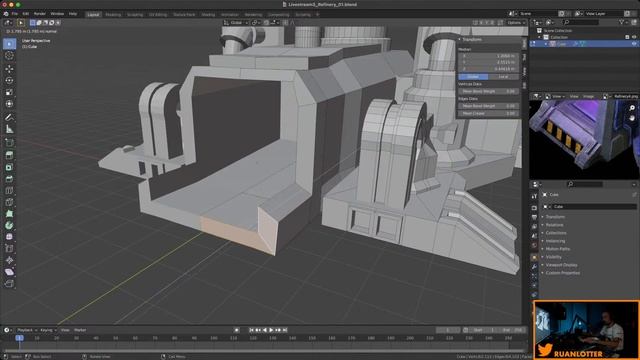Select the Shrink/Fatten tool
This screenshot has height=360, width=640.
(x=9, y=260)
